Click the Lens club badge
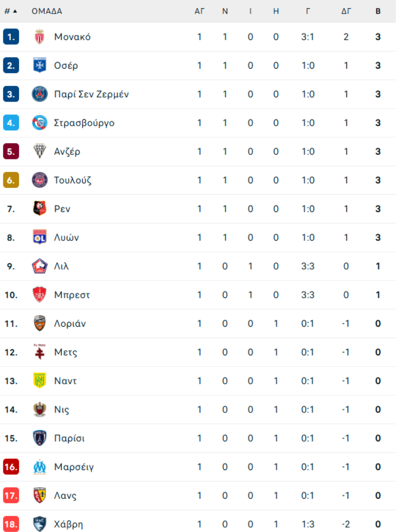The width and height of the screenshot is (396, 532). pos(40,496)
